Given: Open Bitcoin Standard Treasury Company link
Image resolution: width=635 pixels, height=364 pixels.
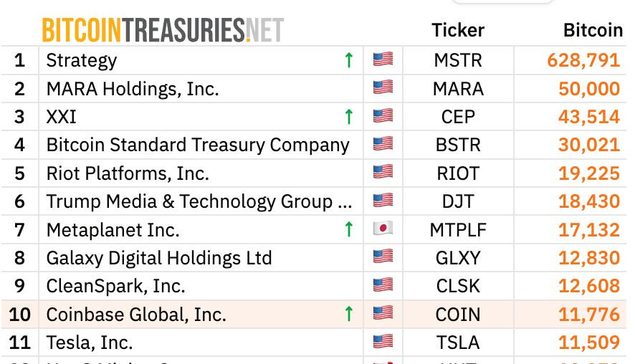Looking at the screenshot, I should point(198,145).
